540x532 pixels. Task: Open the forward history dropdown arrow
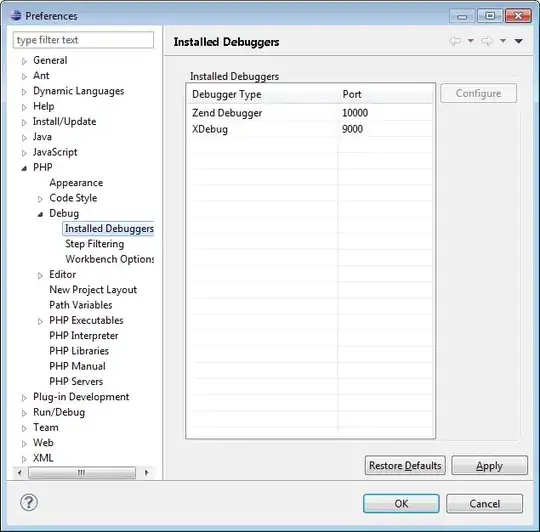503,41
